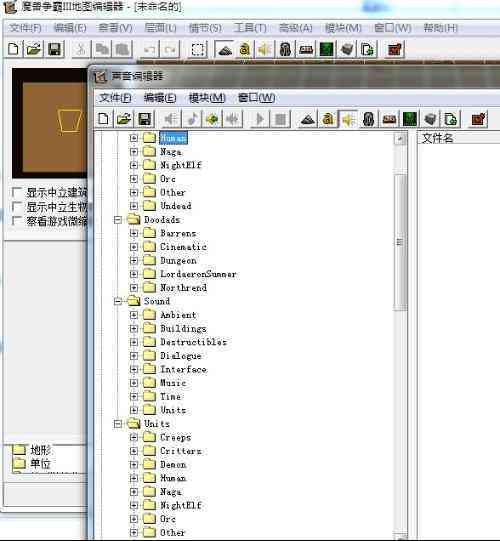Image resolution: width=500 pixels, height=541 pixels.
Task: Click Open map icon in main editor toolbar
Action: click(33, 49)
